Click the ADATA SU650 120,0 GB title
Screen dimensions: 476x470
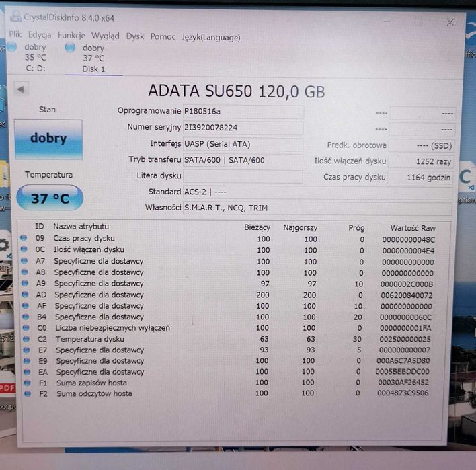[x=237, y=91]
